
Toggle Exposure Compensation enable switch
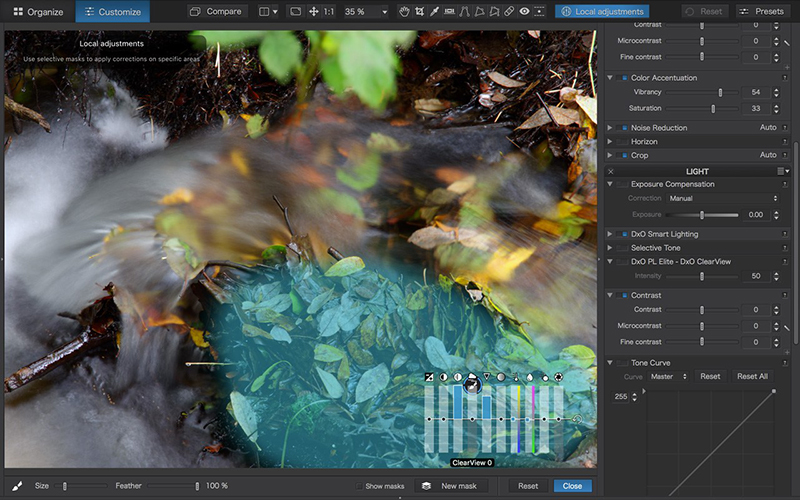pos(621,184)
